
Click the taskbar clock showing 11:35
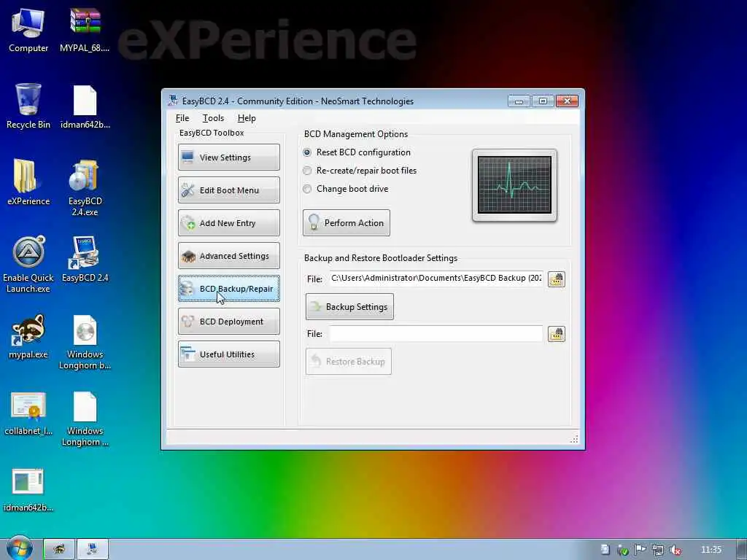coord(711,550)
